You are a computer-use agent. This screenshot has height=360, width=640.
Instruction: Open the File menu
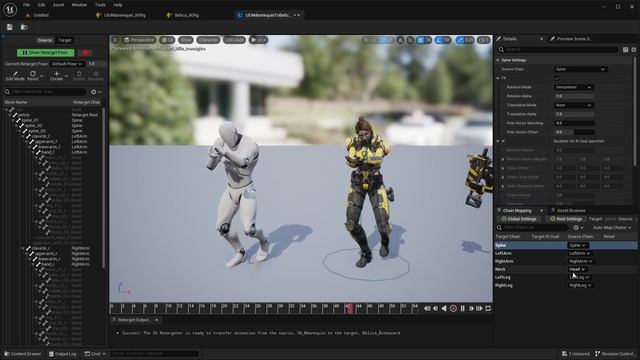tap(27, 5)
